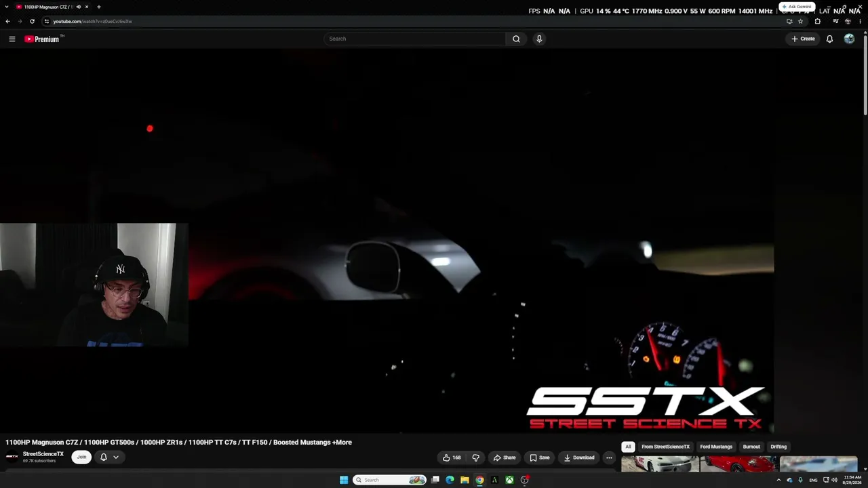Open the Windows Start menu
This screenshot has height=488, width=868.
344,480
